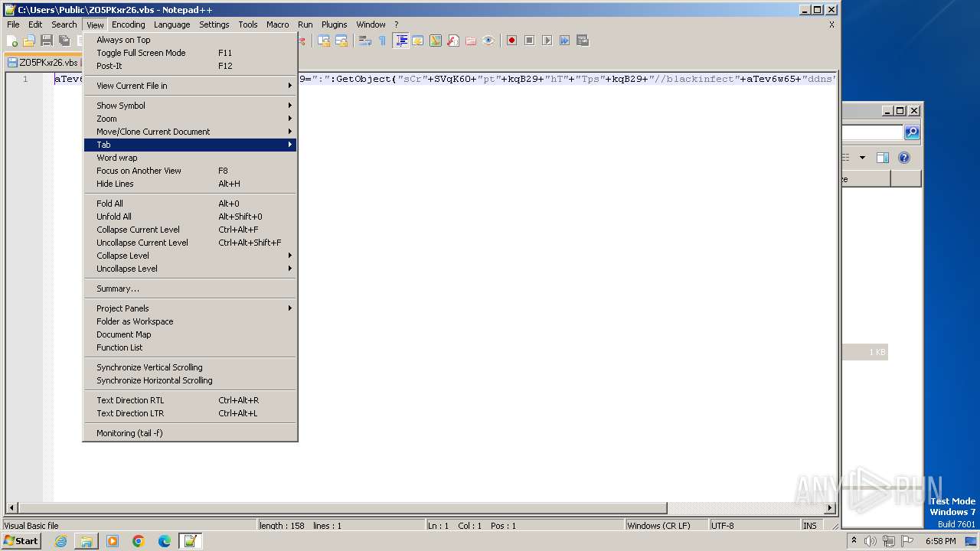Open the Define your language toolbar icon
This screenshot has height=551, width=980.
(x=418, y=41)
